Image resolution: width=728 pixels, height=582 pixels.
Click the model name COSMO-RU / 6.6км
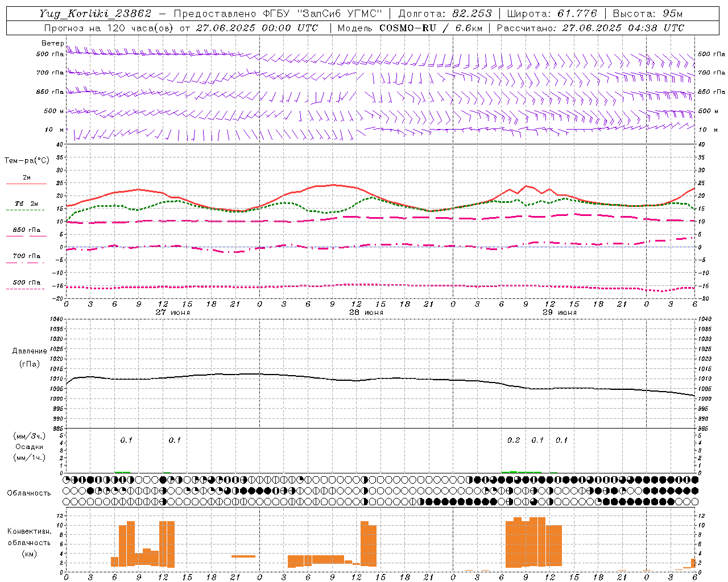[x=431, y=28]
